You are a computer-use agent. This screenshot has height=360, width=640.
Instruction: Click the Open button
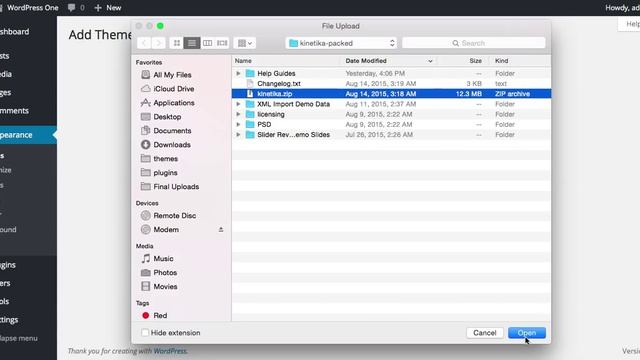click(x=527, y=333)
